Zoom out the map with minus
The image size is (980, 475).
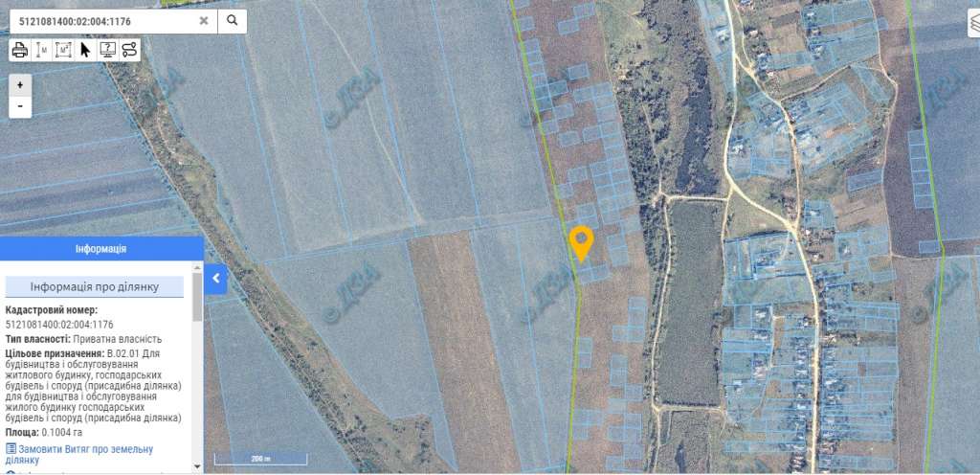point(20,107)
